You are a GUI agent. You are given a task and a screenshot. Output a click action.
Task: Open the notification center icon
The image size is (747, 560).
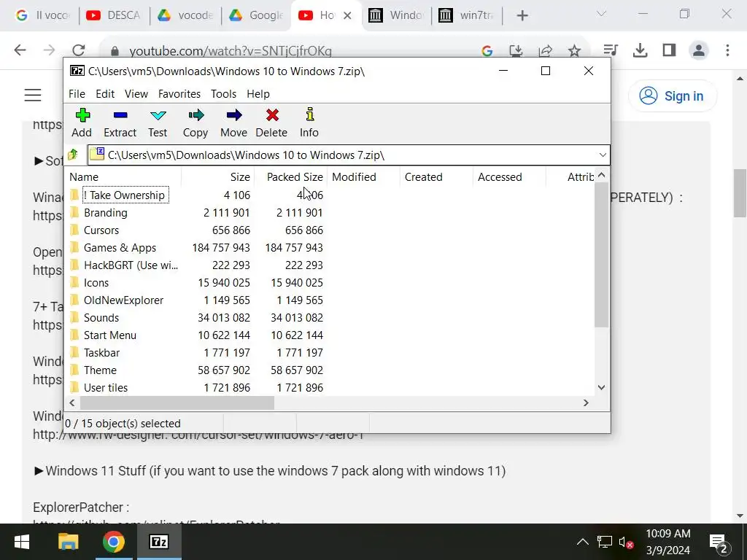pos(719,542)
